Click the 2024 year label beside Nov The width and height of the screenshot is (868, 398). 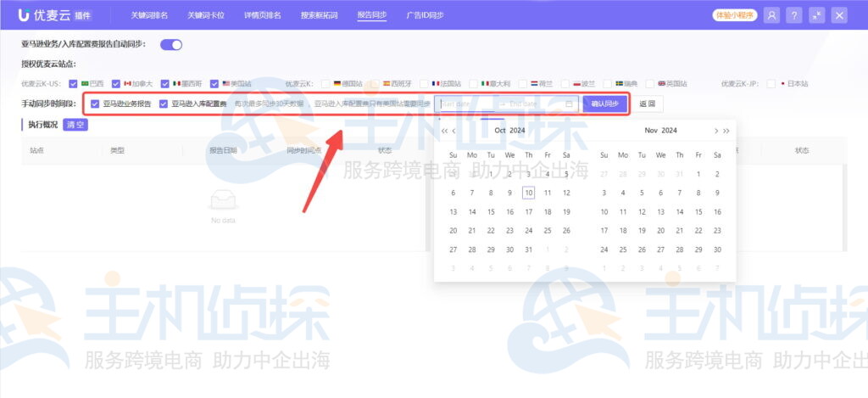pos(669,131)
